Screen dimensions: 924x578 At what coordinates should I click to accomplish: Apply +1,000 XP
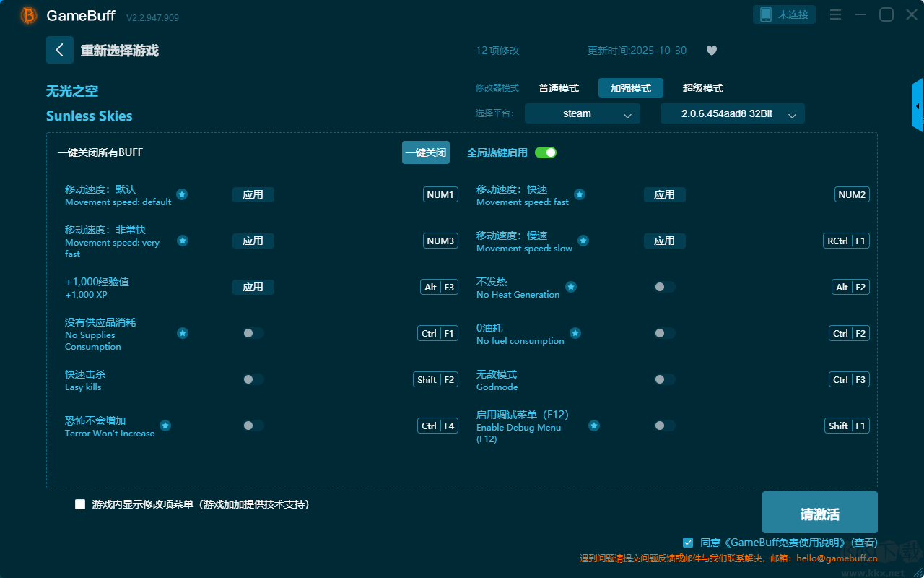[x=253, y=287]
